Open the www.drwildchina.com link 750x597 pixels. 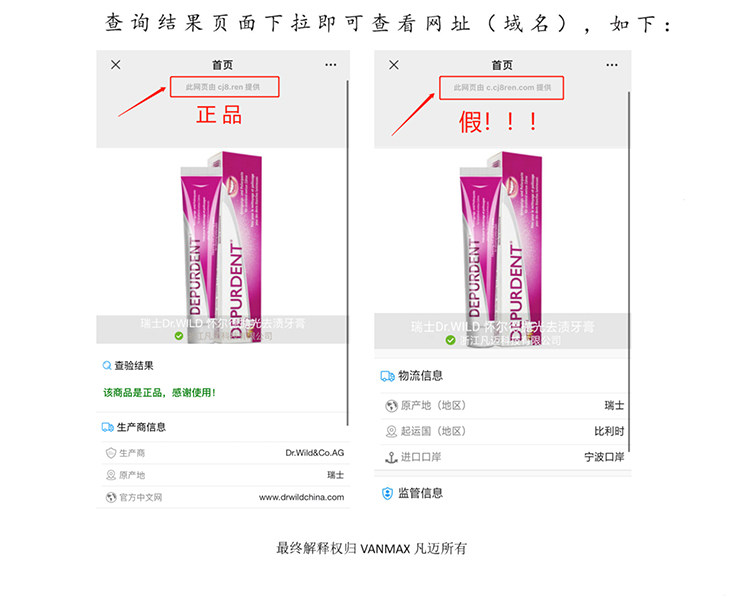point(301,497)
